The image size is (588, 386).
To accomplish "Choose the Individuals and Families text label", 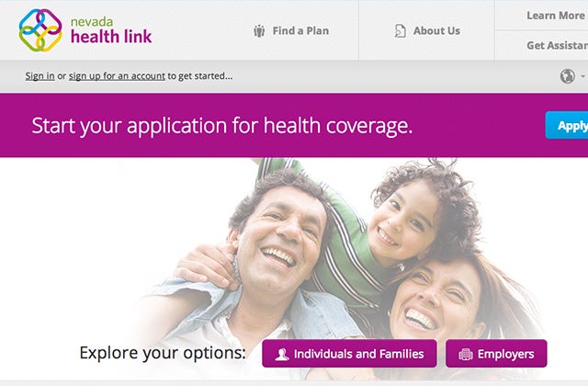I will click(x=358, y=354).
